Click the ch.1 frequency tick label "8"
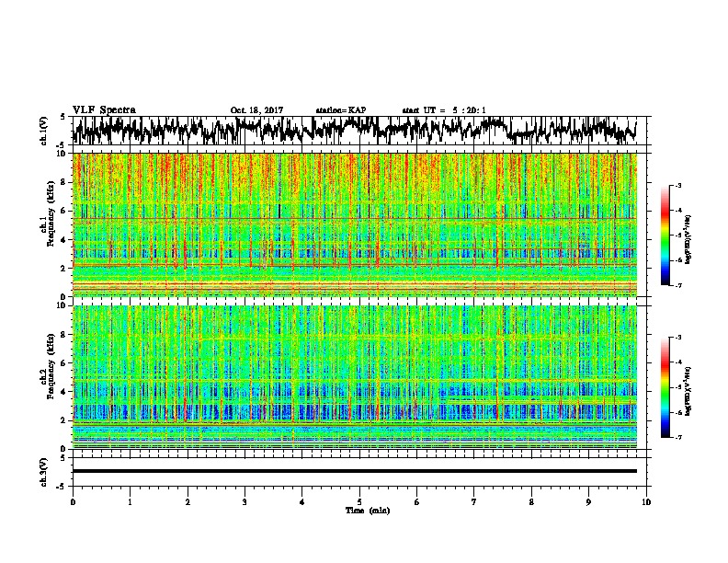Viewport: 728px width, 563px height. point(64,183)
